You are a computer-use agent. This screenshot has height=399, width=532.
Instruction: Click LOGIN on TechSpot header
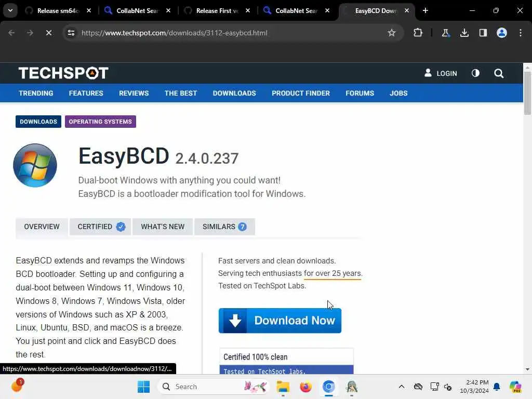point(441,73)
